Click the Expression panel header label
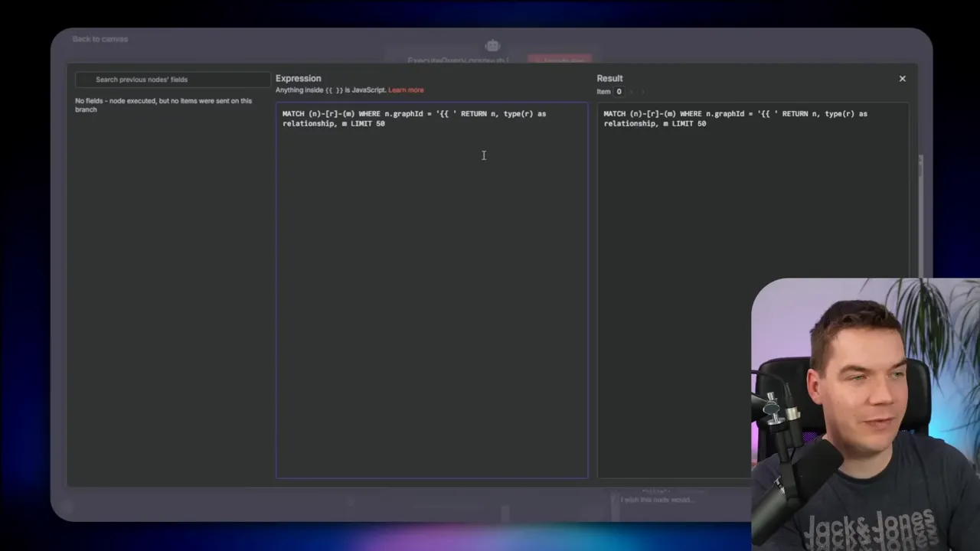980x551 pixels. pyautogui.click(x=298, y=78)
